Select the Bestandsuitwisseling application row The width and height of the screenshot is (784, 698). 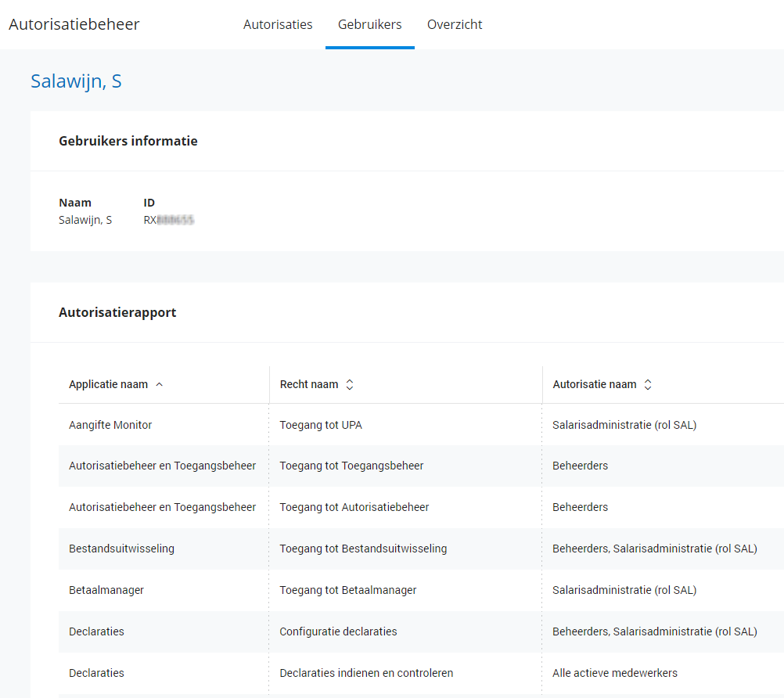click(121, 549)
